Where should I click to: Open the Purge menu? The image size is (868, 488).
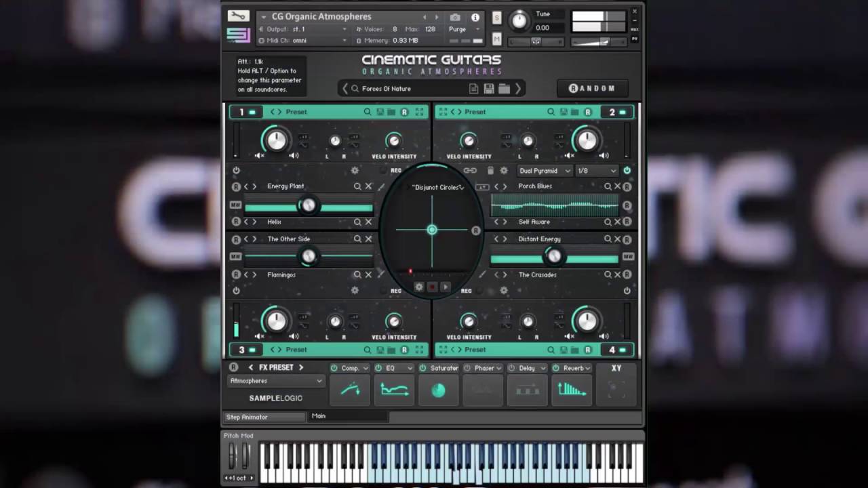point(465,30)
